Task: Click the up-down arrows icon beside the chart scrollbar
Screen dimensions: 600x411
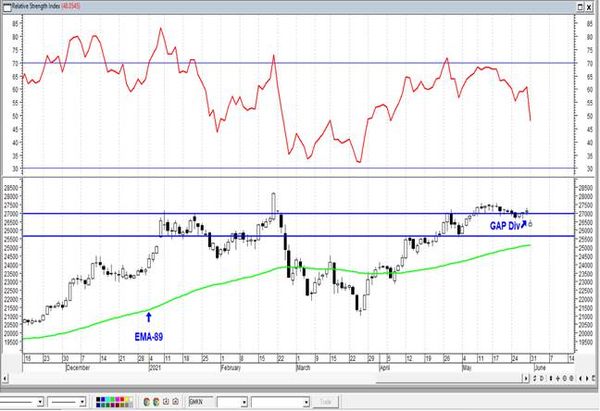Action: (551, 378)
